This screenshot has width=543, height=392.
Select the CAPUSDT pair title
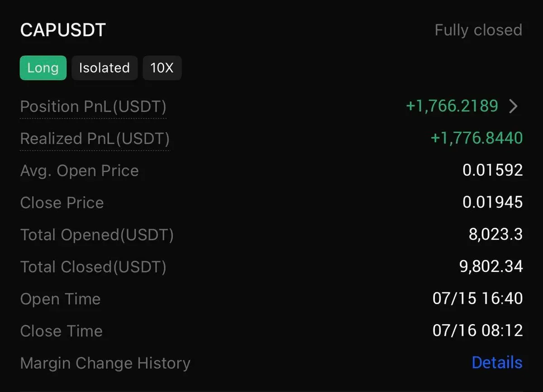tap(63, 30)
